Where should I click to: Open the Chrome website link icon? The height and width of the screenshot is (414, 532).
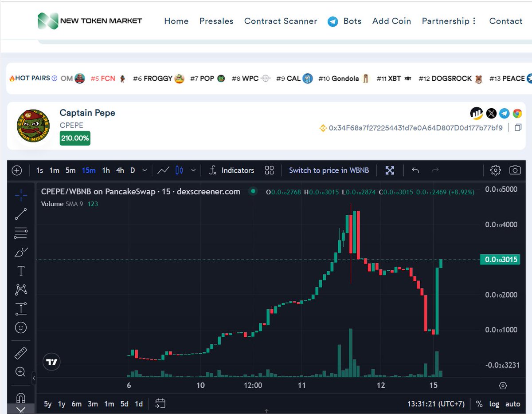[x=517, y=114]
